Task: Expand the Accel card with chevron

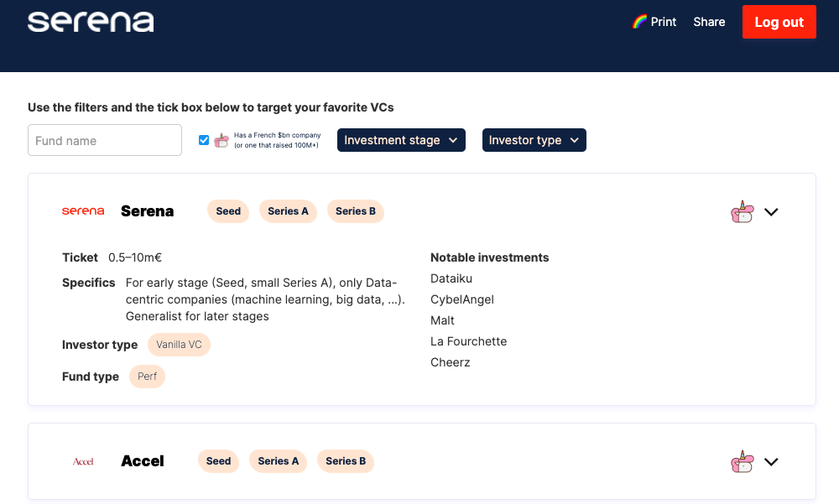Action: coord(771,462)
